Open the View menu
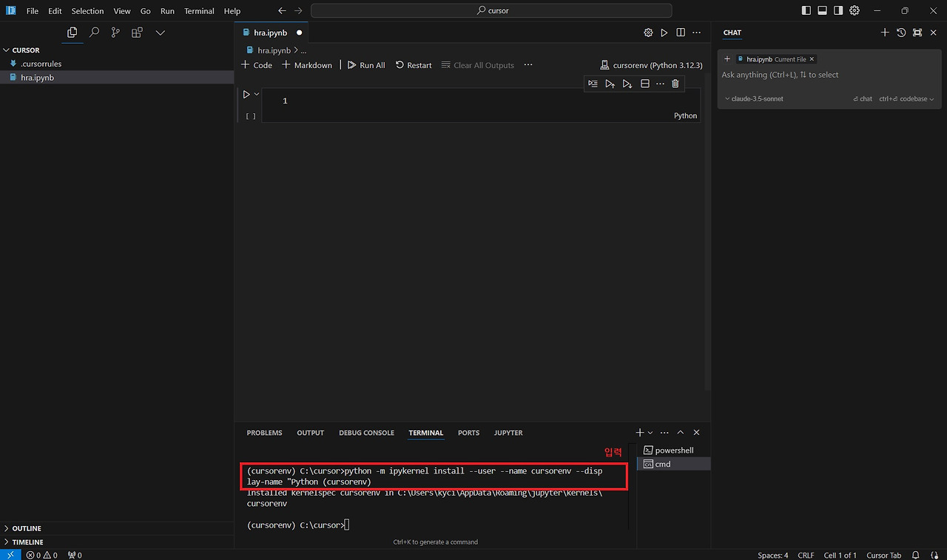 point(122,11)
